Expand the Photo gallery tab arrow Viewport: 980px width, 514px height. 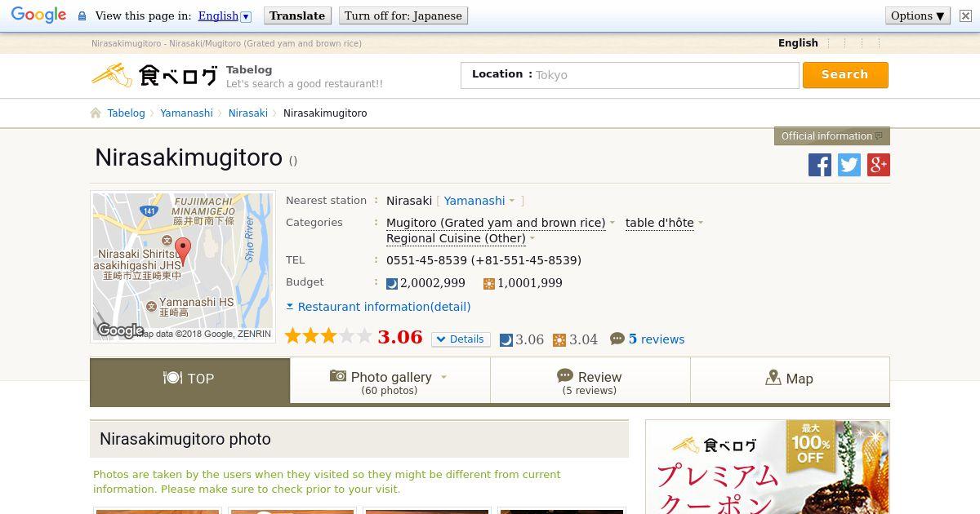click(x=444, y=377)
